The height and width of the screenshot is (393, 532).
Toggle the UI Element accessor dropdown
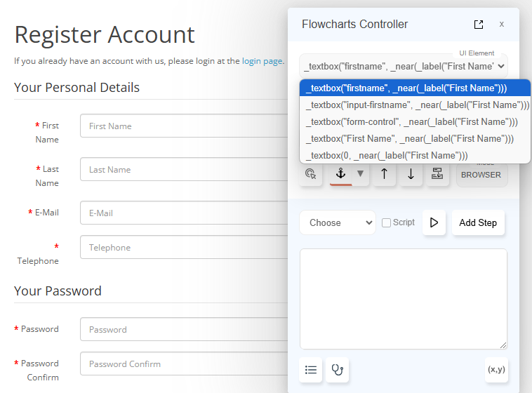click(403, 67)
